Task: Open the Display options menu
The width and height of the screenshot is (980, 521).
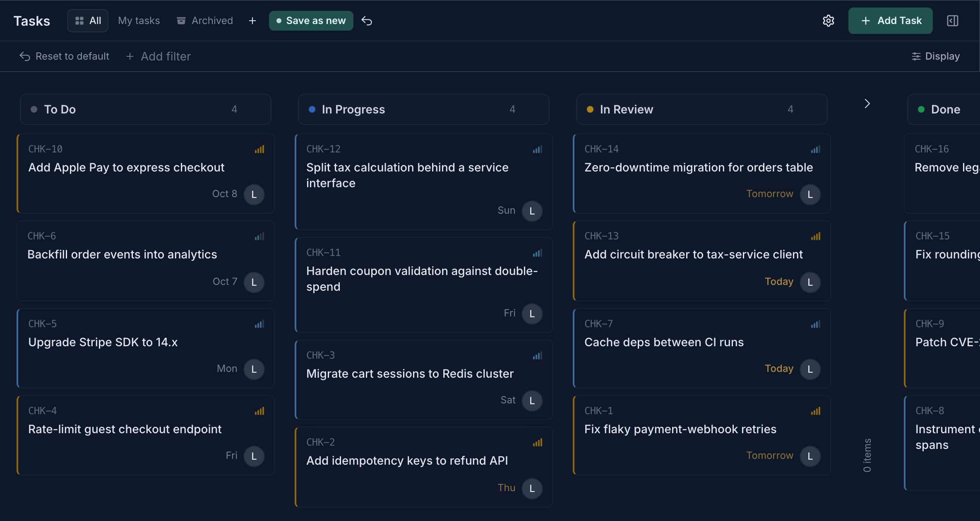Action: pyautogui.click(x=936, y=56)
